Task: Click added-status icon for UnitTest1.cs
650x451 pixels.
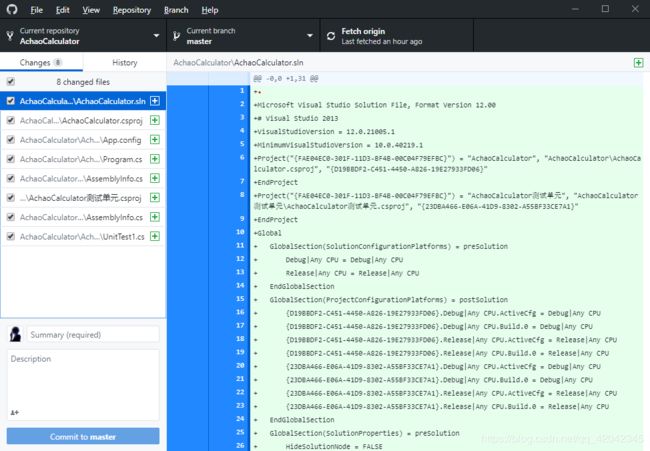Action: coord(155,236)
